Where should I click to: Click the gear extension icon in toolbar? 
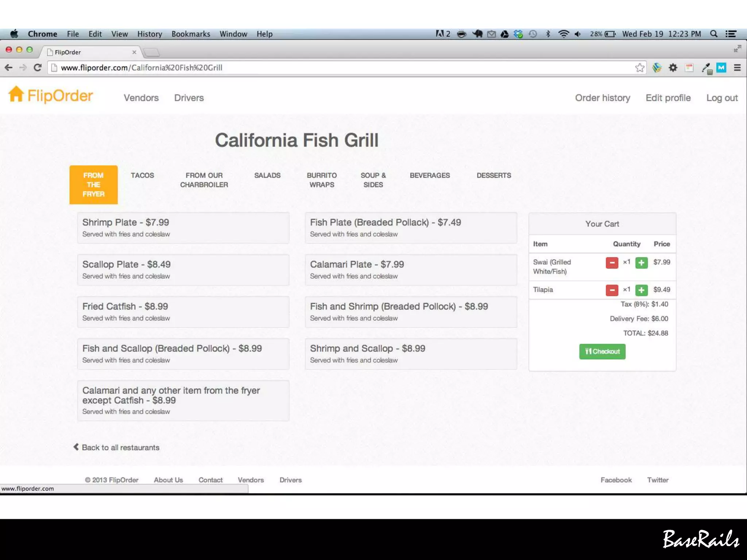click(x=673, y=68)
